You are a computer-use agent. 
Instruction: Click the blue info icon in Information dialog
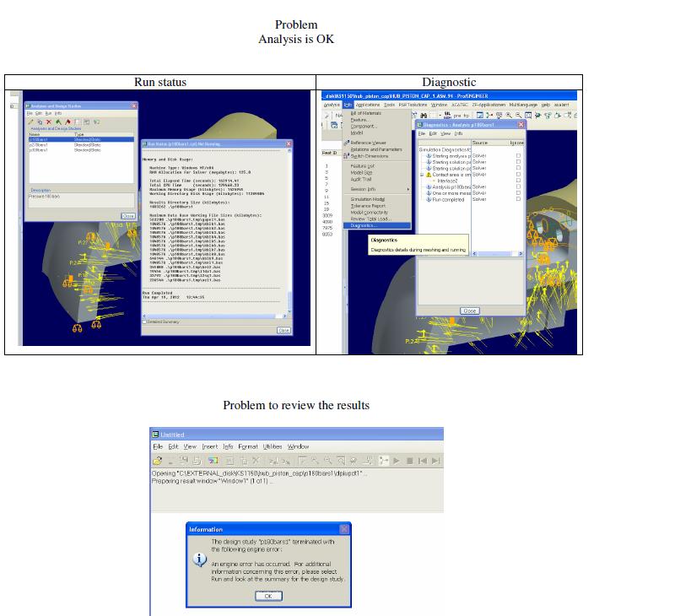[x=199, y=559]
